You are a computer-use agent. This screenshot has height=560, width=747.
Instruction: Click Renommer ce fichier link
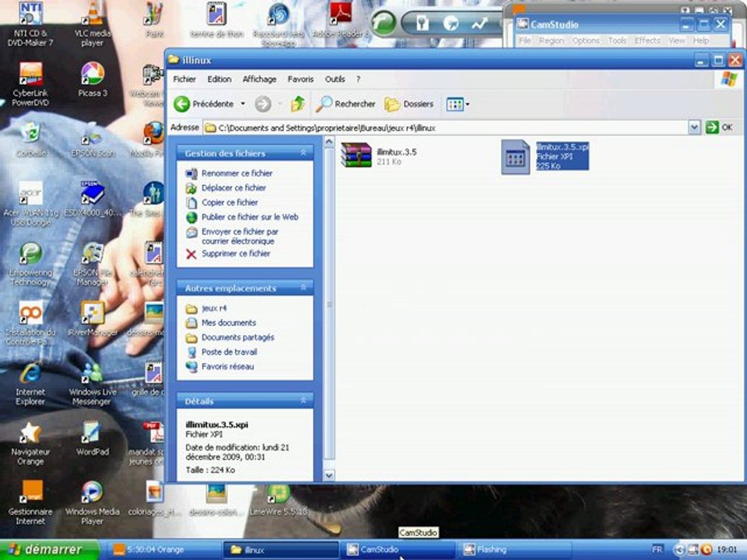(237, 173)
